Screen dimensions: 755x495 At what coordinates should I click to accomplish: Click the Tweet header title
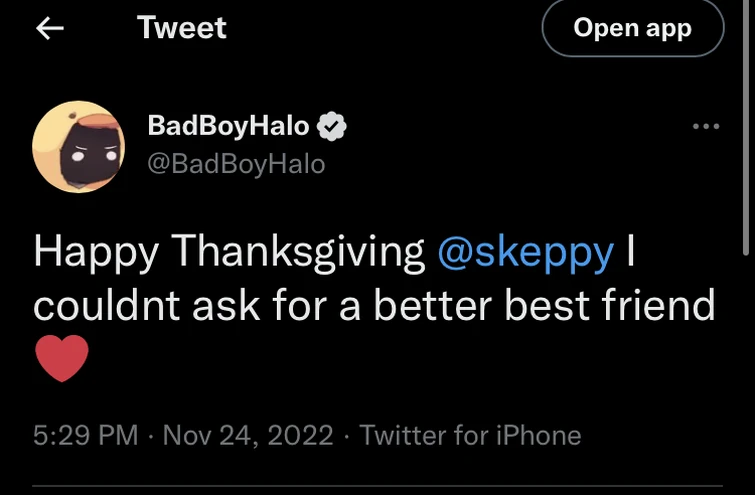182,28
